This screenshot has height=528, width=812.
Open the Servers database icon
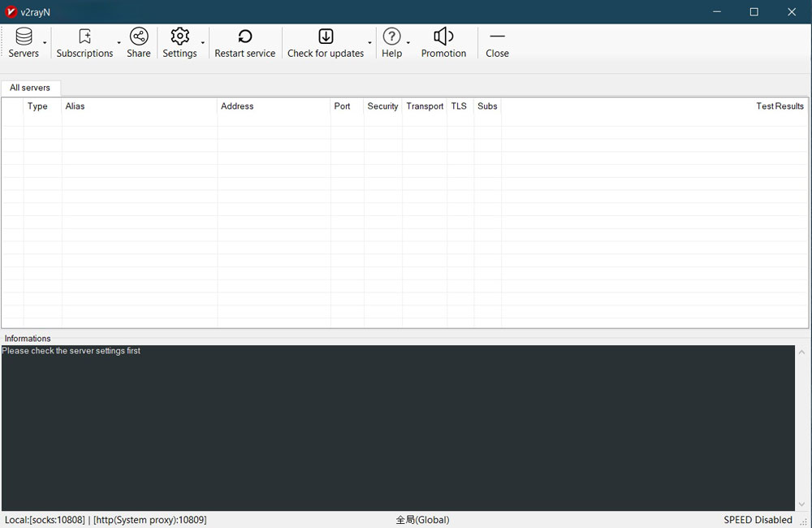[x=24, y=37]
